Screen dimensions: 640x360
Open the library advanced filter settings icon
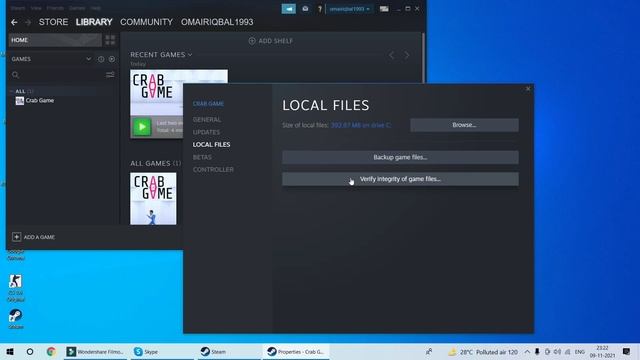coord(110,75)
